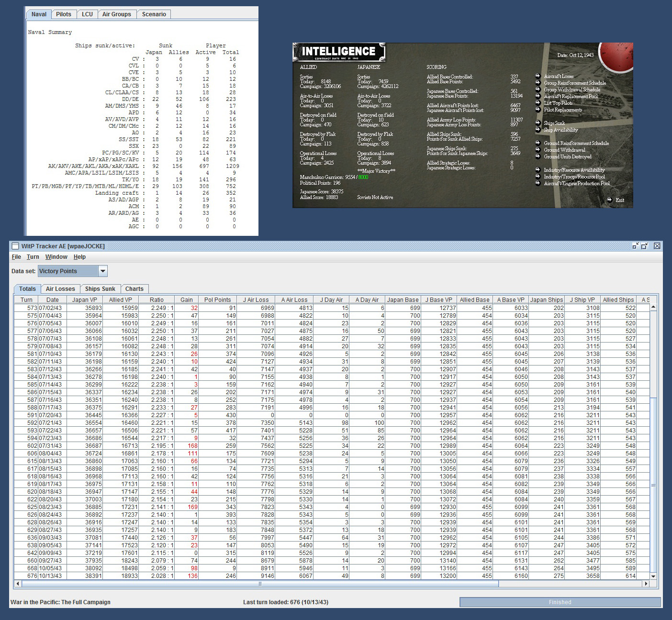Open the File menu
This screenshot has width=672, height=620.
tap(16, 257)
